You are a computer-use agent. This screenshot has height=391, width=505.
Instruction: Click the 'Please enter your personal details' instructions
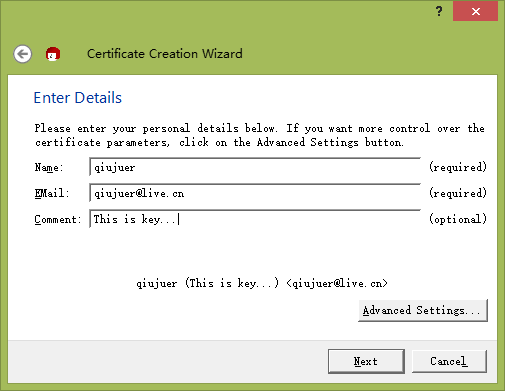[259, 135]
